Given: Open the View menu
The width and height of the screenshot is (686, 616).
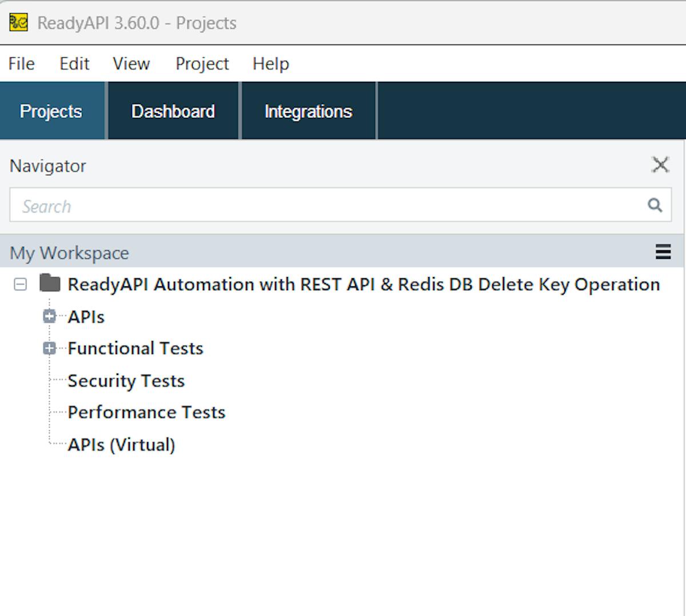Looking at the screenshot, I should (131, 63).
